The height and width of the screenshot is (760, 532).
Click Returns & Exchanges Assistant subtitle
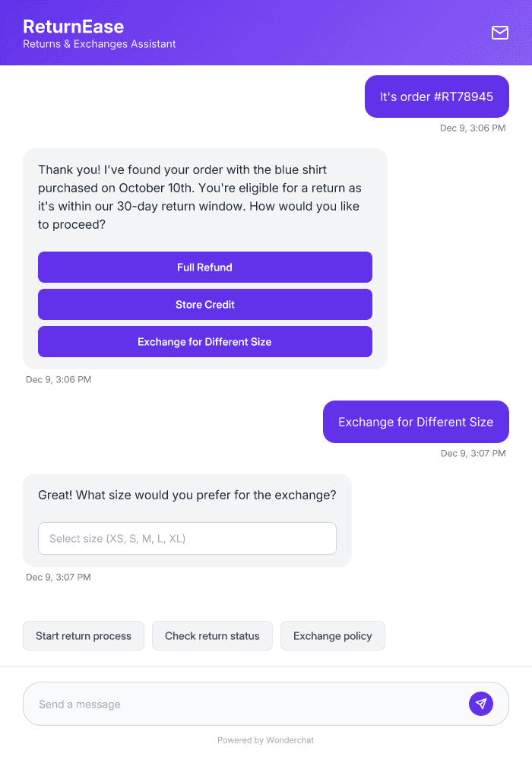pos(99,44)
